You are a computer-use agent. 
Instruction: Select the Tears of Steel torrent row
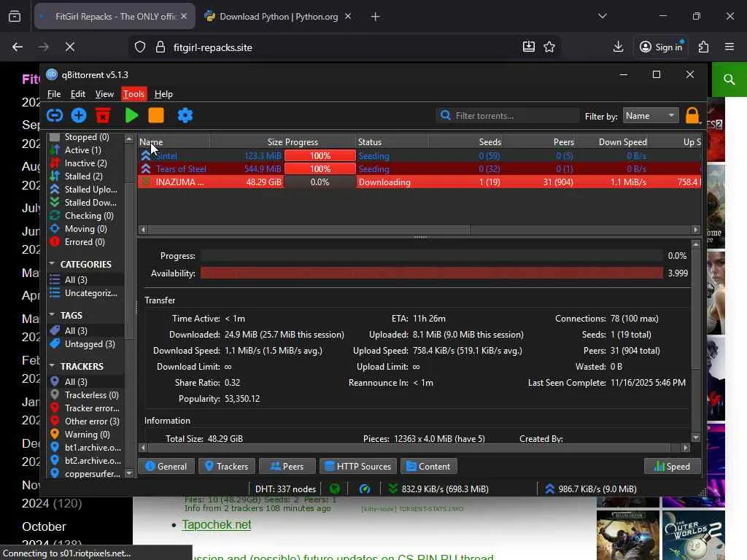[419, 168]
